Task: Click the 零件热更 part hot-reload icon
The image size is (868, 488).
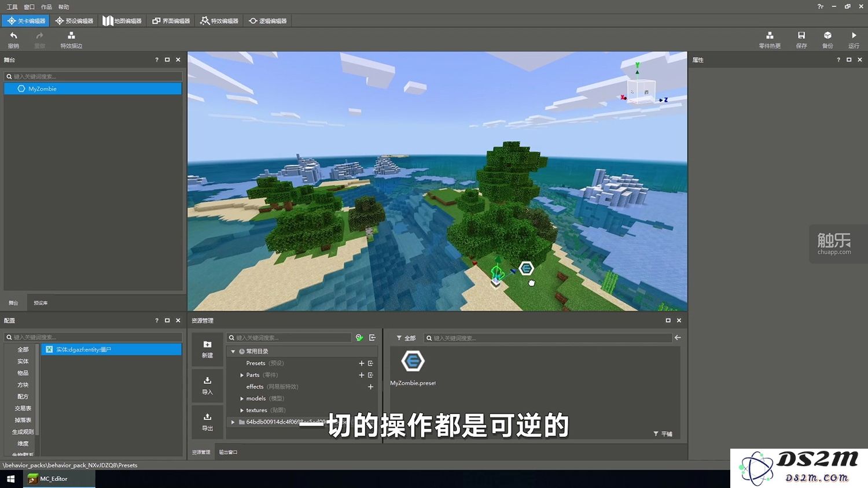Action: [x=770, y=36]
